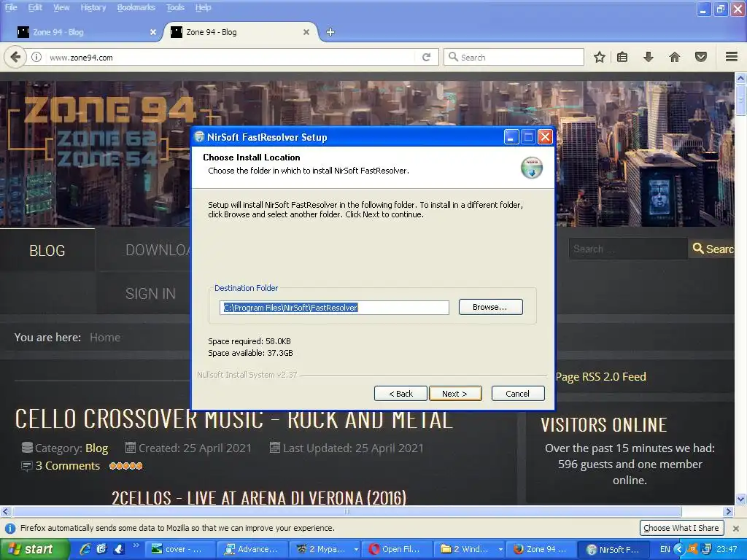Open the Bookmarks menu
Viewport: 747px width, 560px height.
point(136,7)
